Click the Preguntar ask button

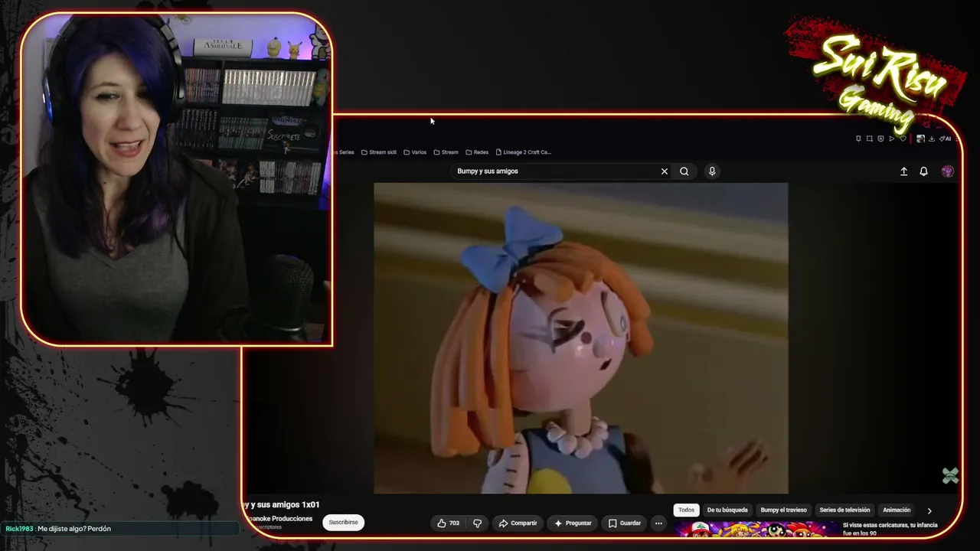tap(573, 523)
